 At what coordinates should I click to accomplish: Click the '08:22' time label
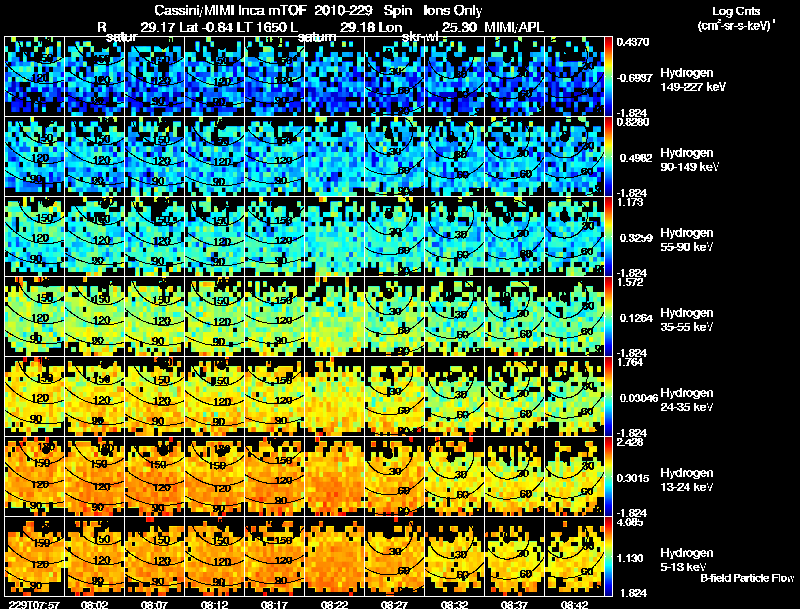click(335, 605)
